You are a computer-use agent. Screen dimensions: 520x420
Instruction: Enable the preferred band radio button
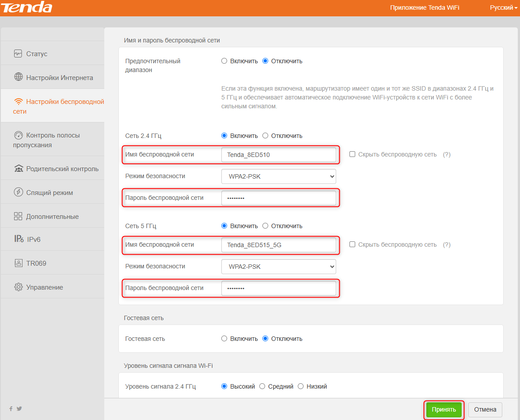point(224,61)
